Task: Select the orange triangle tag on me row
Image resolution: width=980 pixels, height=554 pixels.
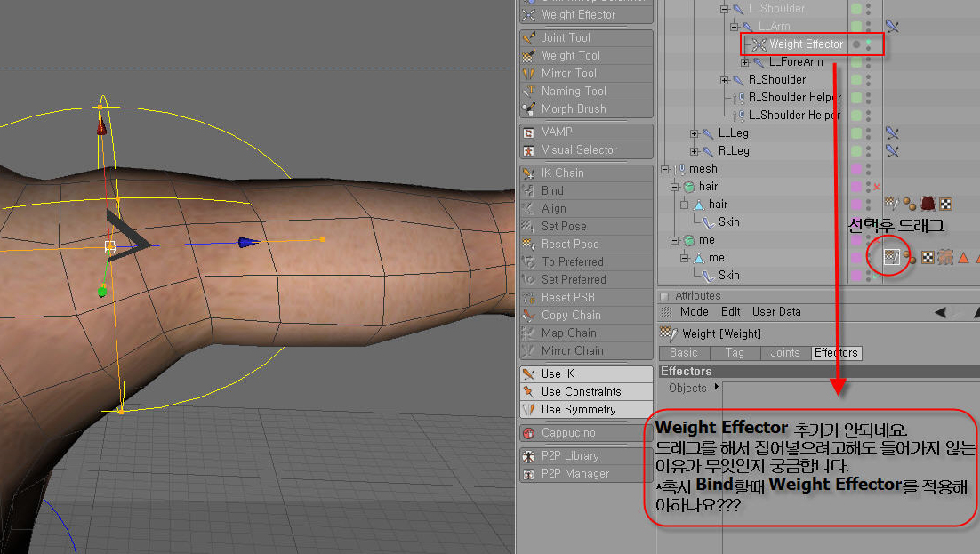Action: tap(963, 258)
